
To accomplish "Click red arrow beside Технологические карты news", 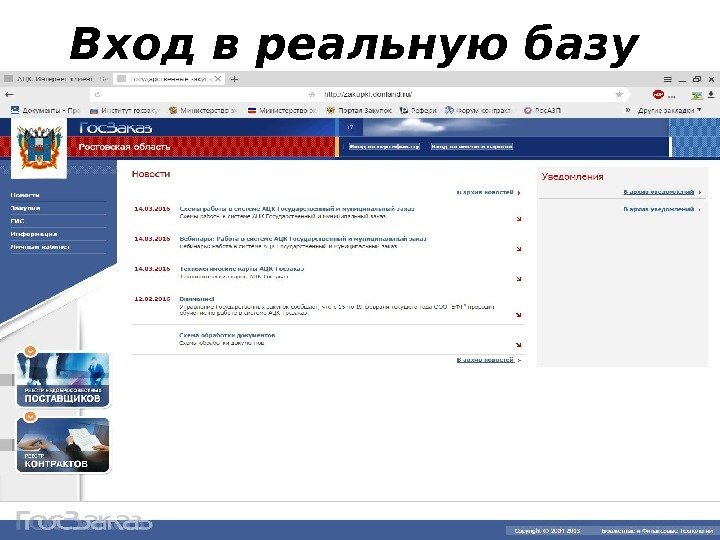I will coord(519,279).
